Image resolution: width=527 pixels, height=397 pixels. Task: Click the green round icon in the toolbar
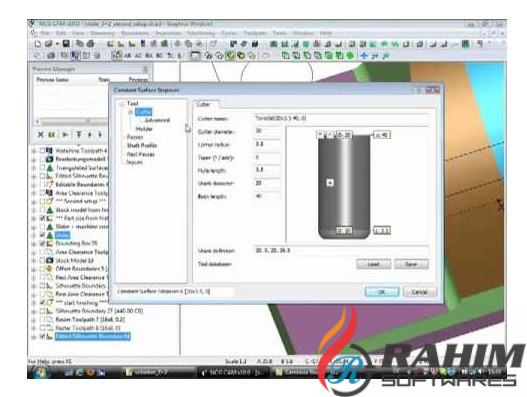click(350, 55)
